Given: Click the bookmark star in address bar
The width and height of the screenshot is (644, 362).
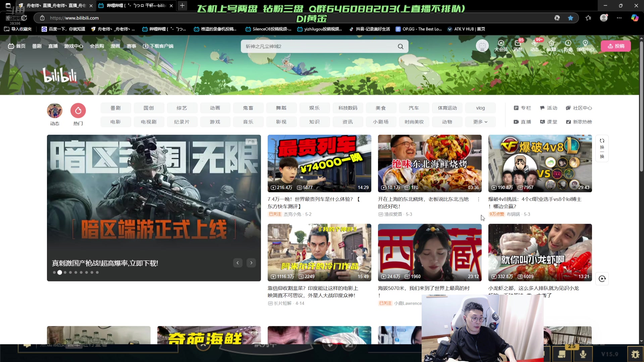Looking at the screenshot, I should [571, 18].
